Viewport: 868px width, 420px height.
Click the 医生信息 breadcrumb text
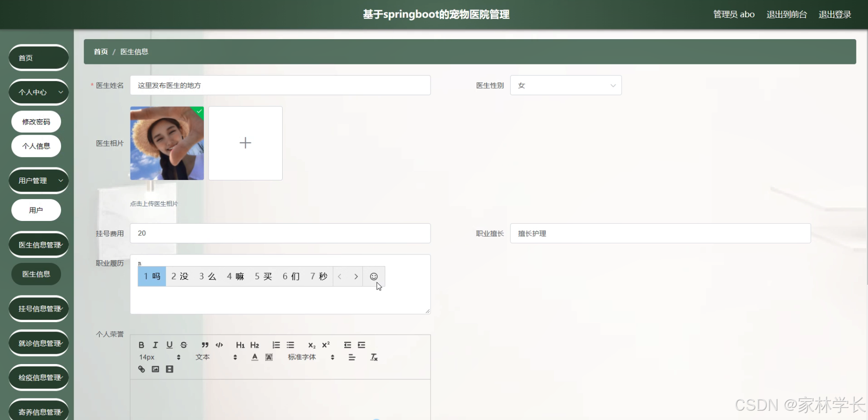134,52
